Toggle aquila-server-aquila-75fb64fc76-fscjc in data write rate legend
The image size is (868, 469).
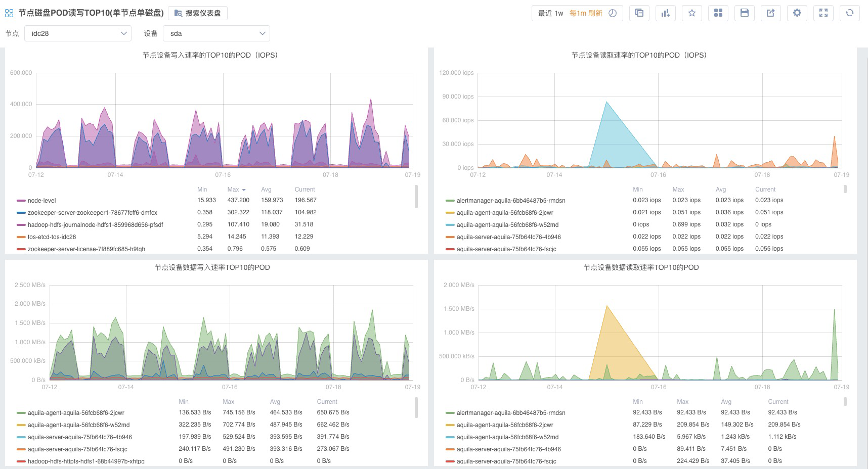coord(77,449)
